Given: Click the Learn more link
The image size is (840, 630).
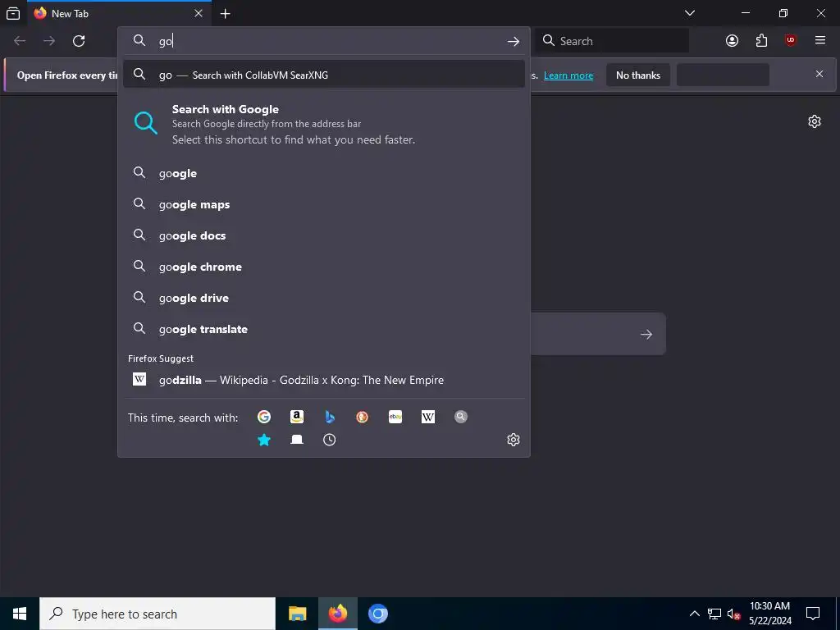Looking at the screenshot, I should pos(568,75).
